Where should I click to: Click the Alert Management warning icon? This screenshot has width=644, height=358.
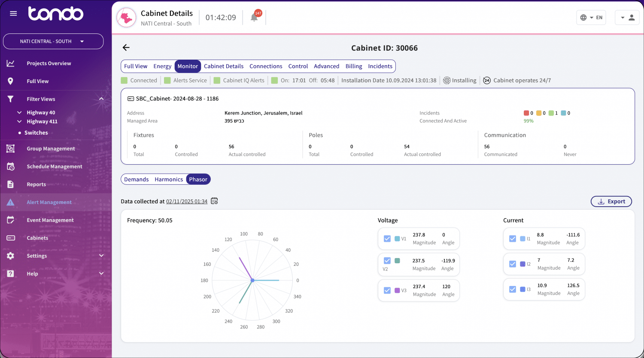pyautogui.click(x=11, y=202)
